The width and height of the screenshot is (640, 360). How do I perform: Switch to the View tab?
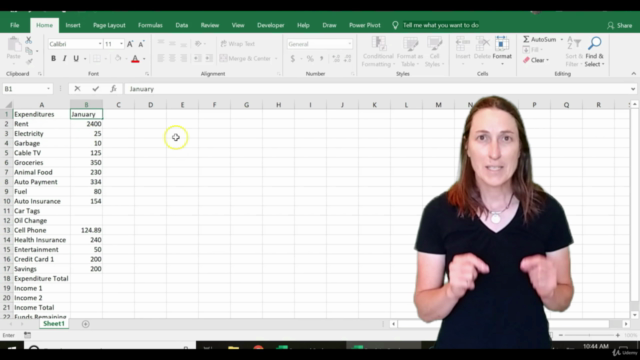pyautogui.click(x=238, y=25)
